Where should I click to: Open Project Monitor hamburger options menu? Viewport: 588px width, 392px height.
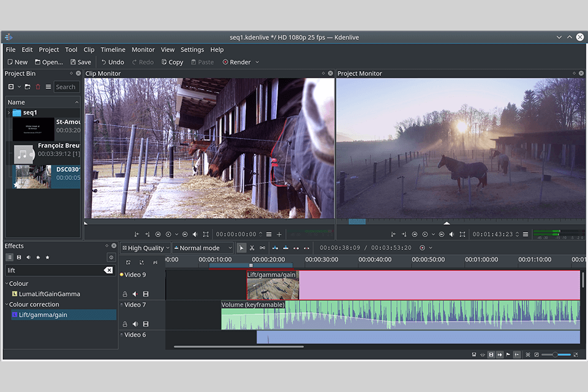coord(526,235)
